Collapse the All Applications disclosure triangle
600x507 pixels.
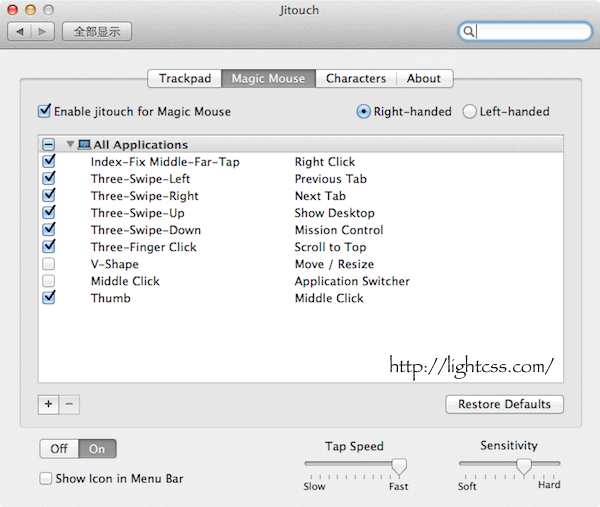coord(70,145)
